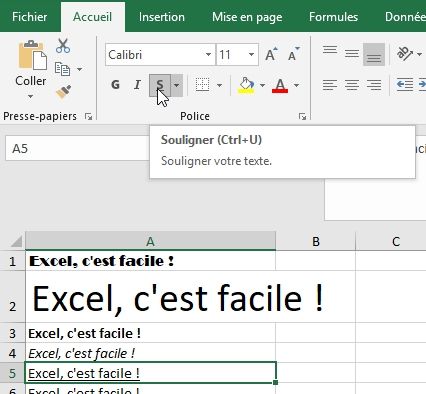Switch to the Formules tab
Screen dimensions: 426x394
(333, 17)
